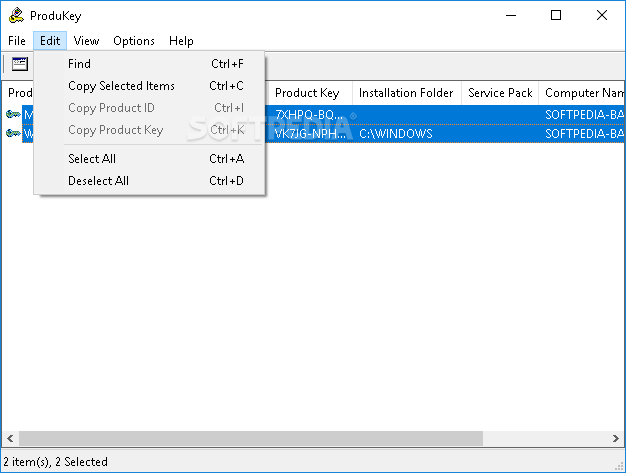
Task: Click the SOFTPEDIA-BA cell in the C:\WINDOWS row
Action: (584, 134)
